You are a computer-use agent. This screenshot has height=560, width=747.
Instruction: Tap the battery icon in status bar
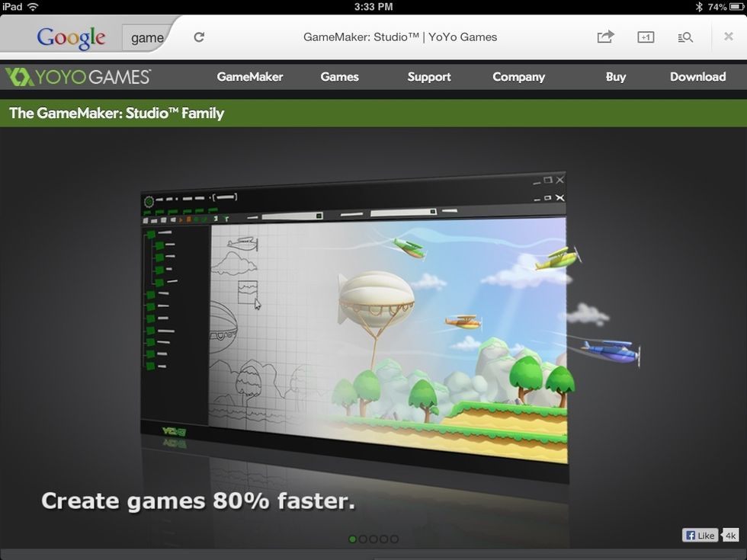[736, 7]
